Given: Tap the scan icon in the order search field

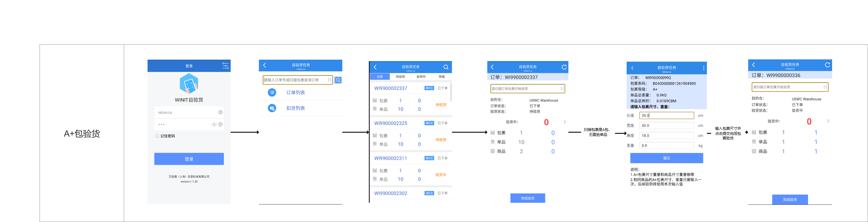Looking at the screenshot, I should [x=329, y=80].
